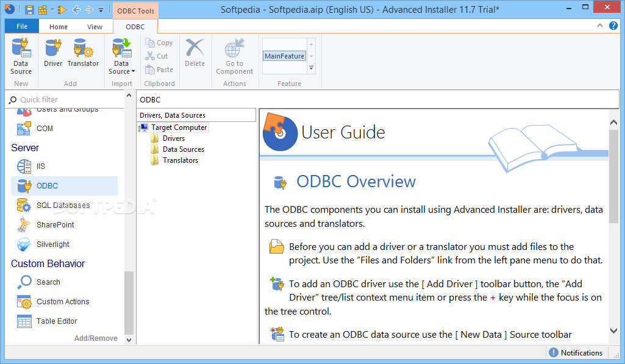625x364 pixels.
Task: Click the Save icon in quick access toolbar
Action: 29,10
